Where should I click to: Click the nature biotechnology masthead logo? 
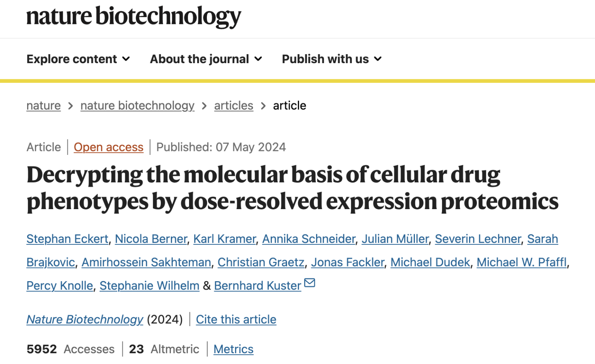(133, 17)
